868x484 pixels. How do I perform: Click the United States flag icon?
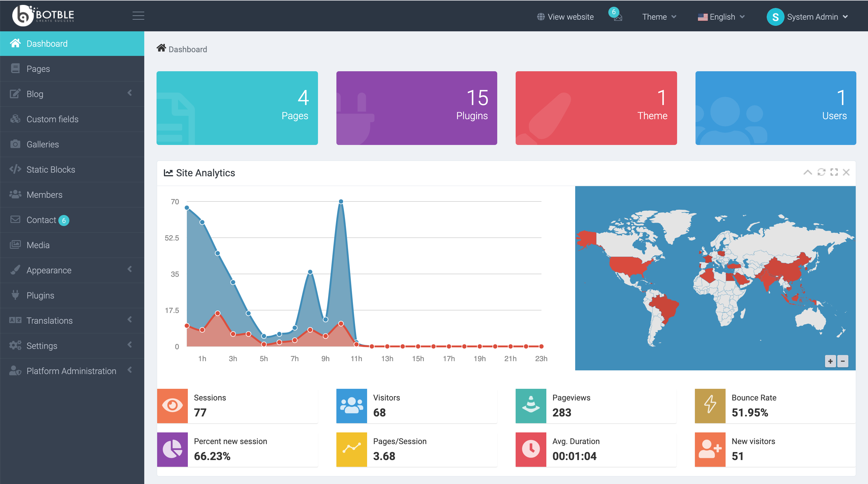click(x=703, y=17)
